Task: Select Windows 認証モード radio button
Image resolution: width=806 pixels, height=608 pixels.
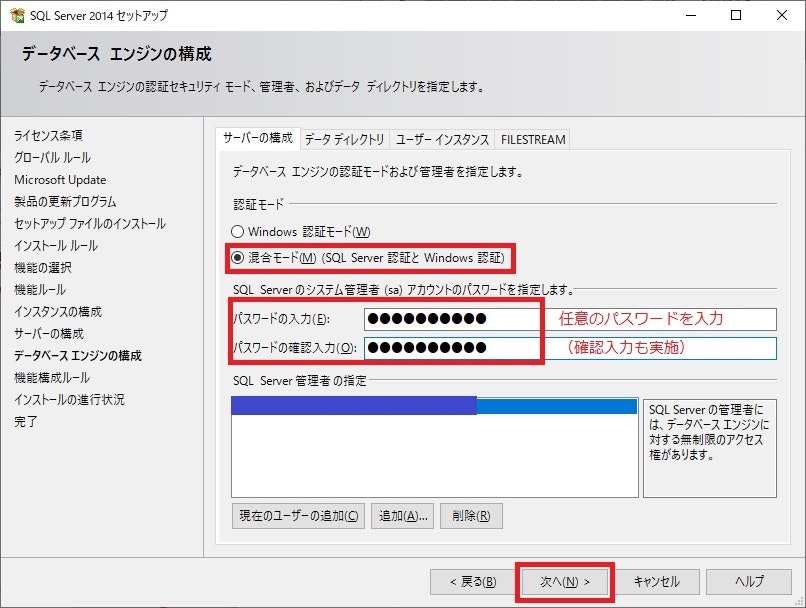Action: point(237,232)
